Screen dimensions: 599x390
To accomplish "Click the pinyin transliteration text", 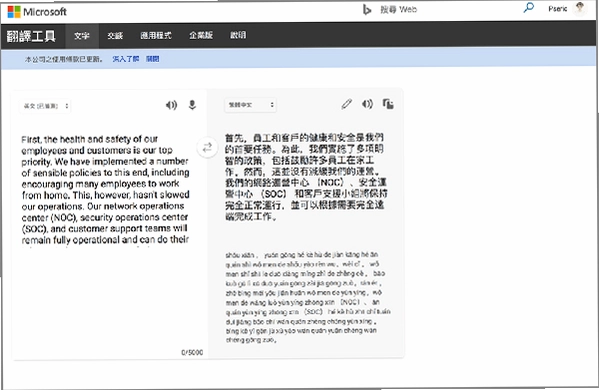I will (x=307, y=297).
